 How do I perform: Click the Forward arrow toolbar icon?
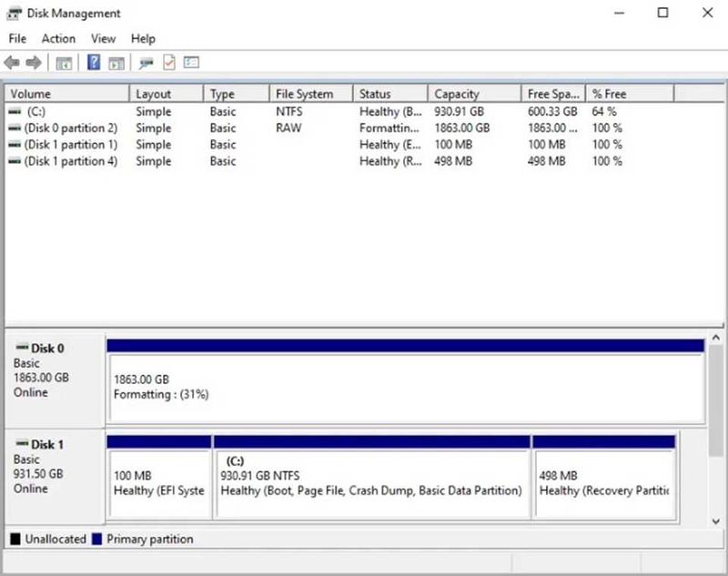(x=34, y=63)
